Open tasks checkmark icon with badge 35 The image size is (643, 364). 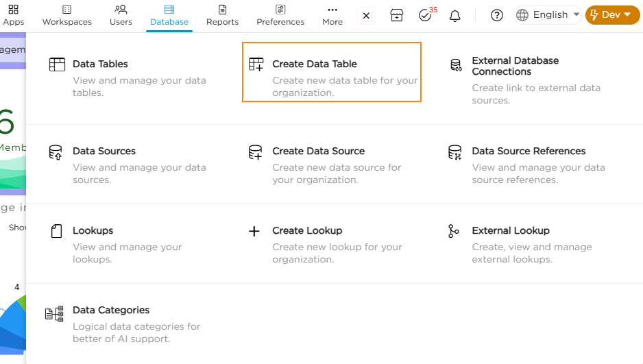(x=425, y=15)
